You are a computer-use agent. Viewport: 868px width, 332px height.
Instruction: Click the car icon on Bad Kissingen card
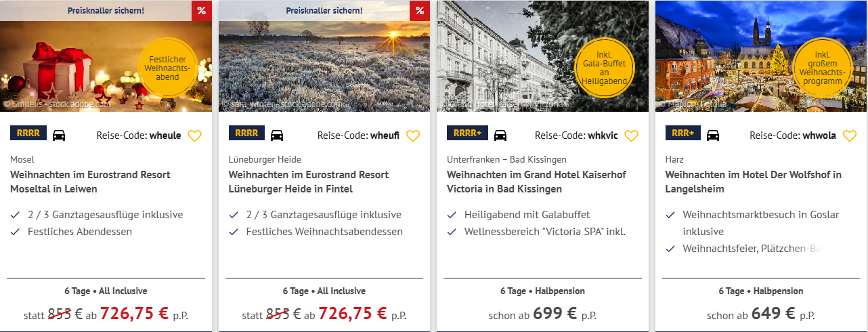click(500, 135)
